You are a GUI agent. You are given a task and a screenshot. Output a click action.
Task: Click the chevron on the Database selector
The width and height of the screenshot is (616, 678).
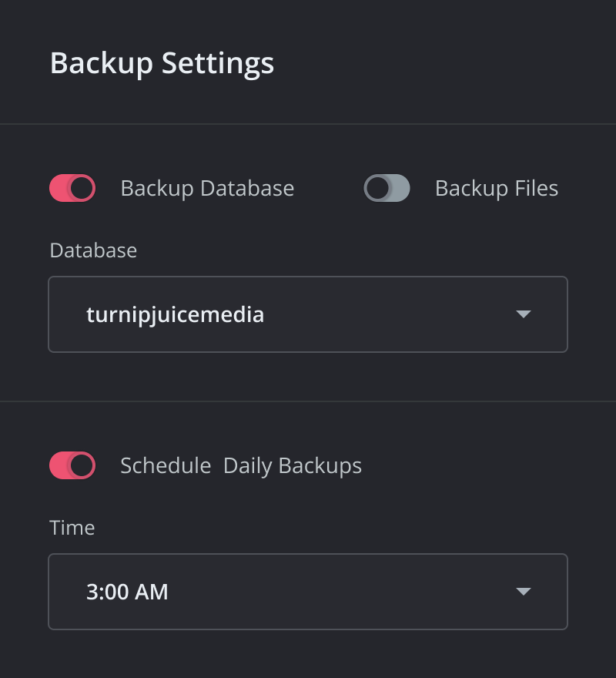point(524,314)
